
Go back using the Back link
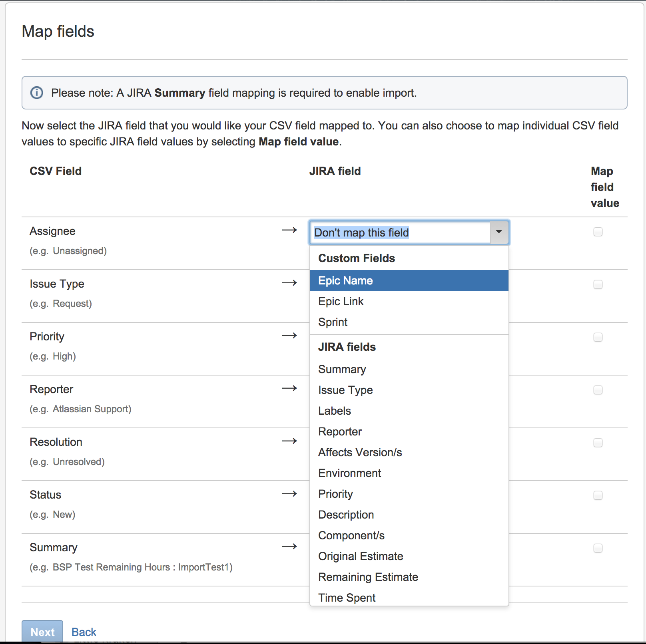tap(84, 632)
